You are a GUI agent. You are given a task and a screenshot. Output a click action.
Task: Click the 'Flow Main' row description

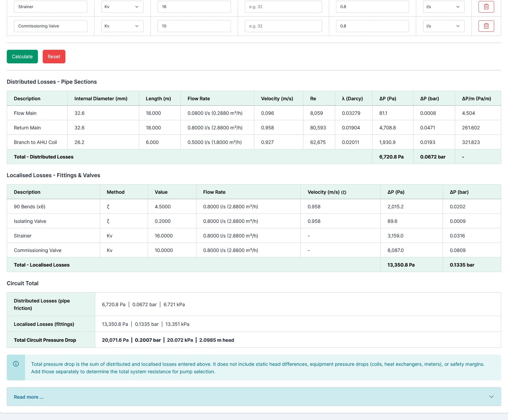click(25, 113)
